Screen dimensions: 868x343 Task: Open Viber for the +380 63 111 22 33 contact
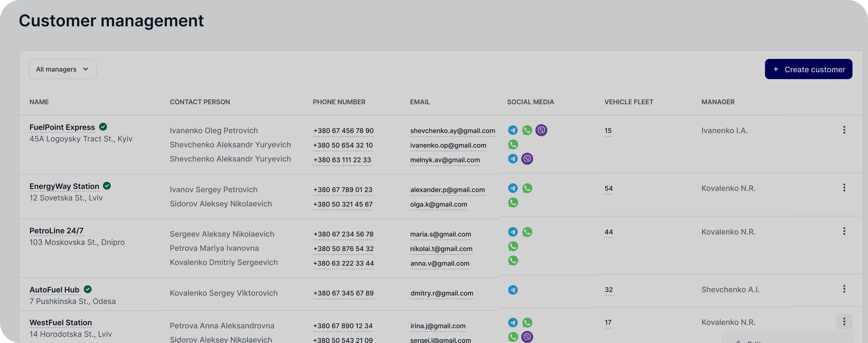pyautogui.click(x=527, y=158)
